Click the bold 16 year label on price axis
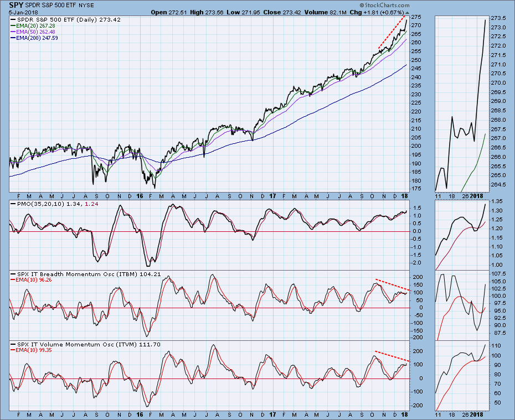This screenshot has width=515, height=420. click(x=140, y=196)
